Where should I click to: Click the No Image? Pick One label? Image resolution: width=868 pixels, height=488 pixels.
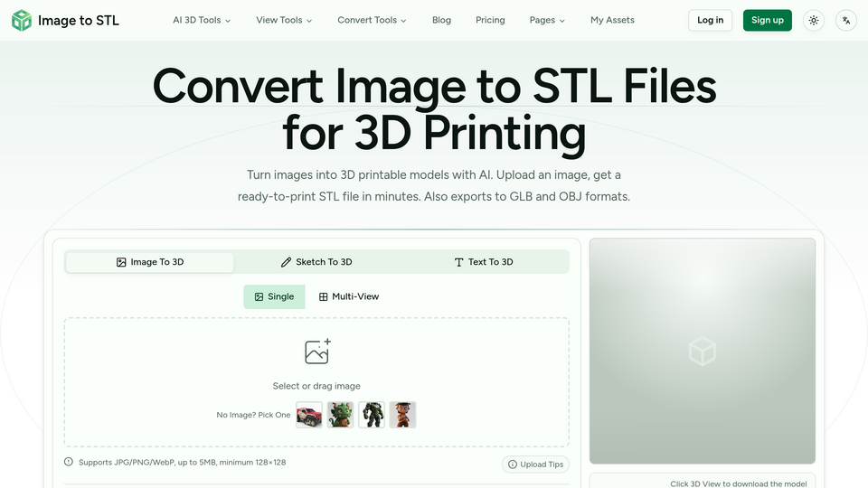pyautogui.click(x=253, y=415)
